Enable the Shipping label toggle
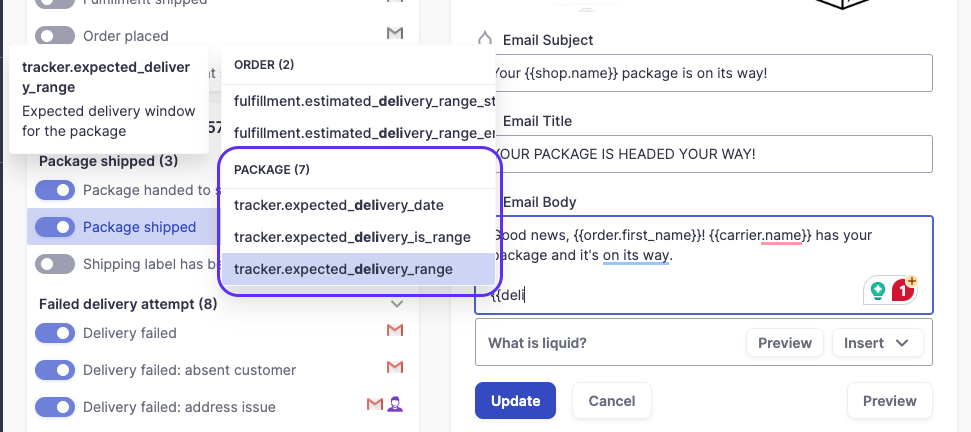Screen dimensions: 971x432 55,264
